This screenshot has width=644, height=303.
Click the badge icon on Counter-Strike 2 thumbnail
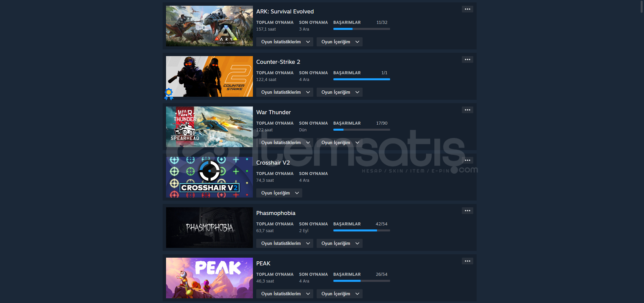click(169, 94)
